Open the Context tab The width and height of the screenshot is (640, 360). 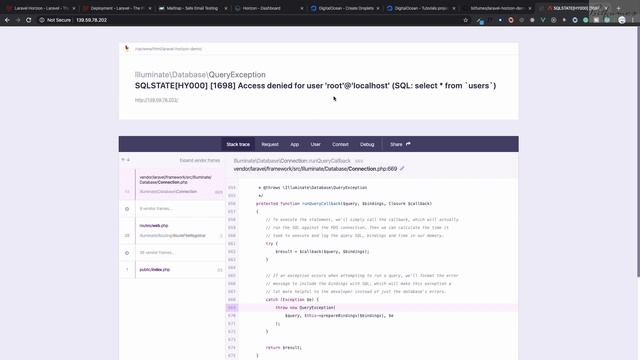340,144
